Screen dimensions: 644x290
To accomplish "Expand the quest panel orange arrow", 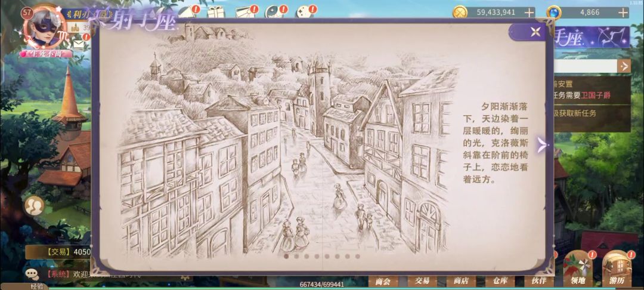I will coord(624,66).
